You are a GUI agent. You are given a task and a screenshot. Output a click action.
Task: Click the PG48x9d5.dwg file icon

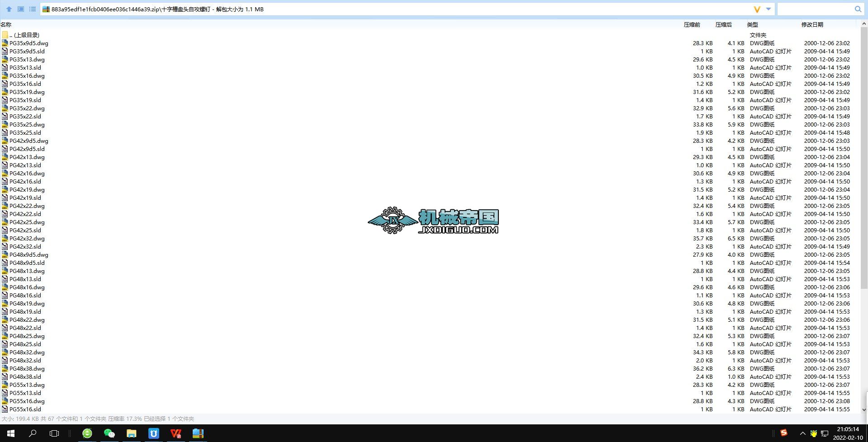click(5, 255)
